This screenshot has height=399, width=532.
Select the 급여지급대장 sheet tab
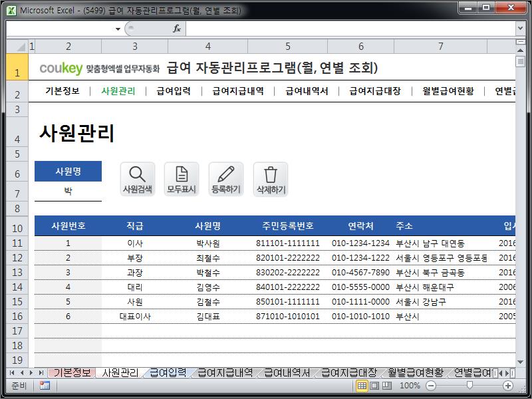(x=348, y=372)
